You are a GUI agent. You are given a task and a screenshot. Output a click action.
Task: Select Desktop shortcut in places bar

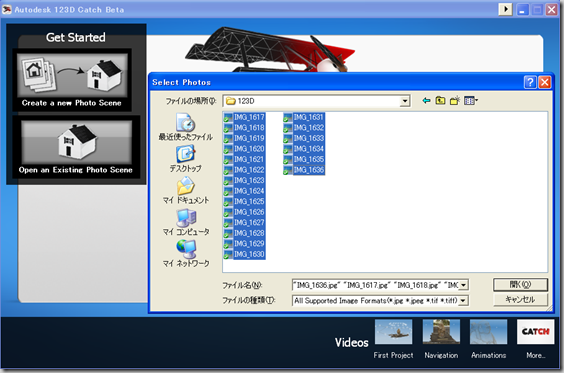click(x=186, y=159)
